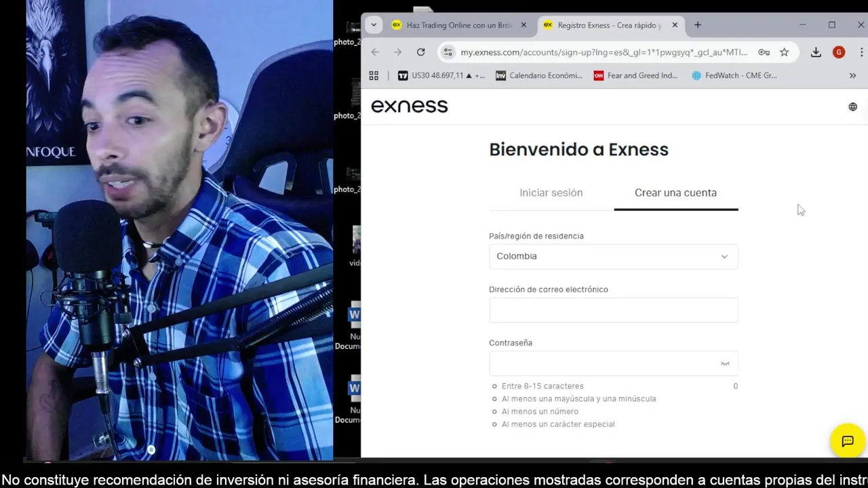
Task: Go forward in browser history
Action: pyautogui.click(x=398, y=52)
